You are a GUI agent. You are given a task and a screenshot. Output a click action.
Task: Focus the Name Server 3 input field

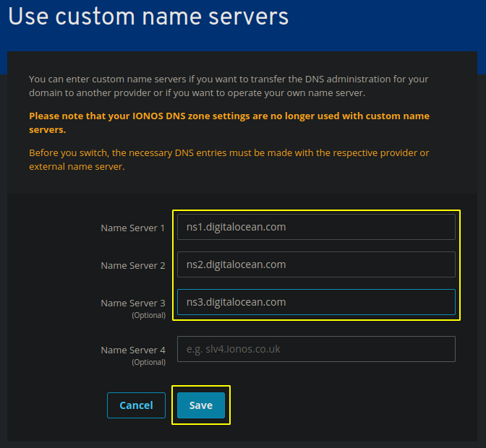coord(316,302)
